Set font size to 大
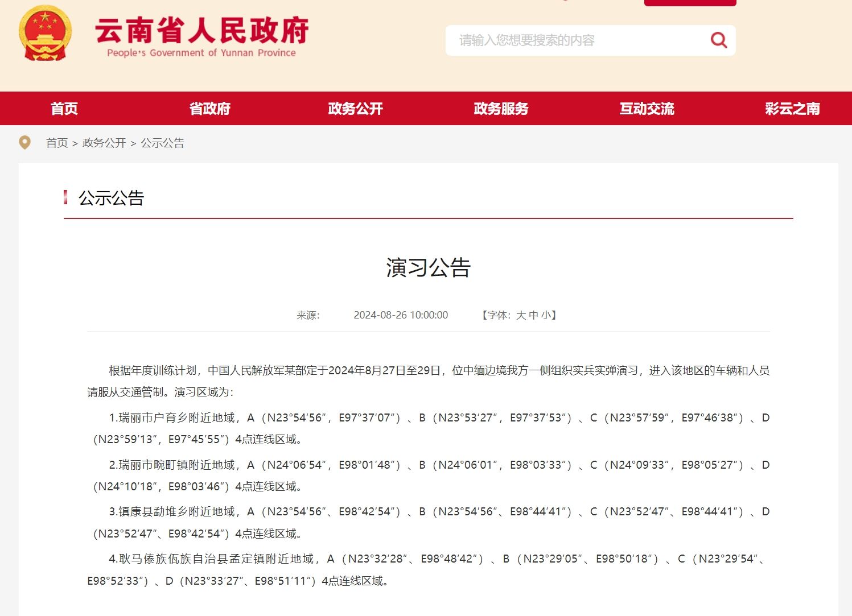852x616 pixels. coord(521,315)
